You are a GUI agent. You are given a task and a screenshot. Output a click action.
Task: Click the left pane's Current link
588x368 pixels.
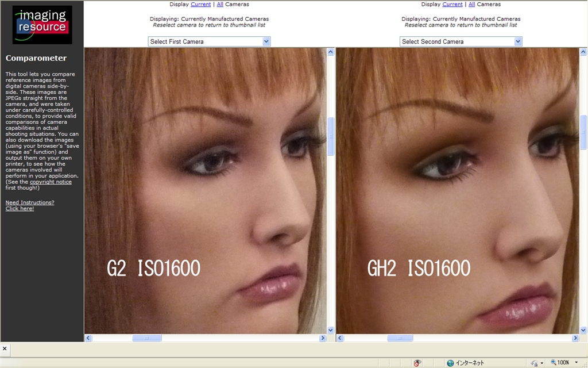200,4
